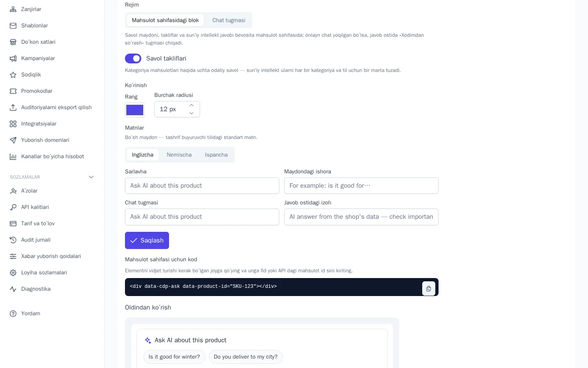Decrease Burchak radiusi with down arrow
The height and width of the screenshot is (368, 588).
point(192,113)
